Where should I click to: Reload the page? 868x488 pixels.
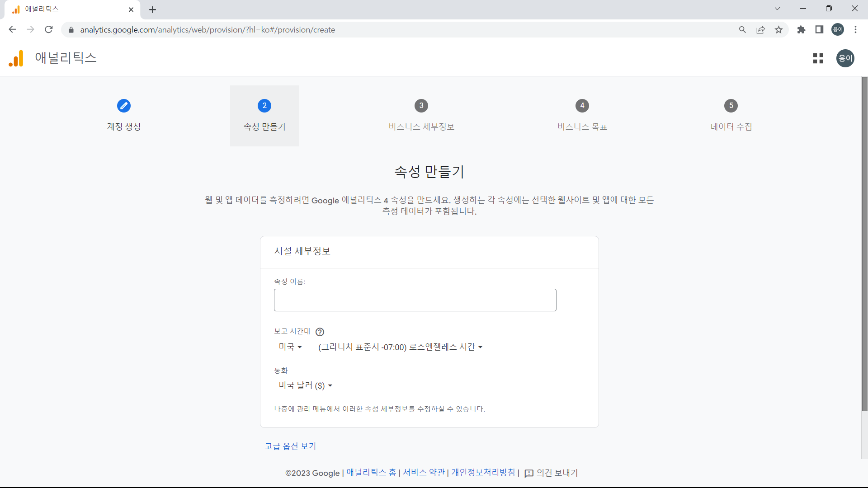pos(48,29)
